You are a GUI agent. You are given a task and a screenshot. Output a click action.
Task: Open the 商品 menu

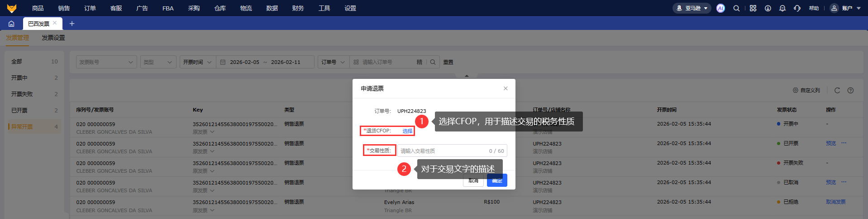pyautogui.click(x=38, y=8)
